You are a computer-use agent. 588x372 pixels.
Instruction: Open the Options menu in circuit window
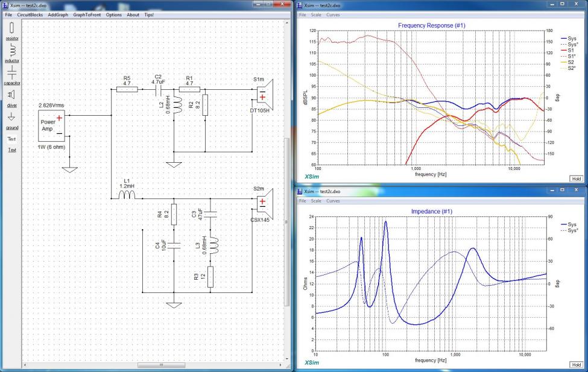113,14
